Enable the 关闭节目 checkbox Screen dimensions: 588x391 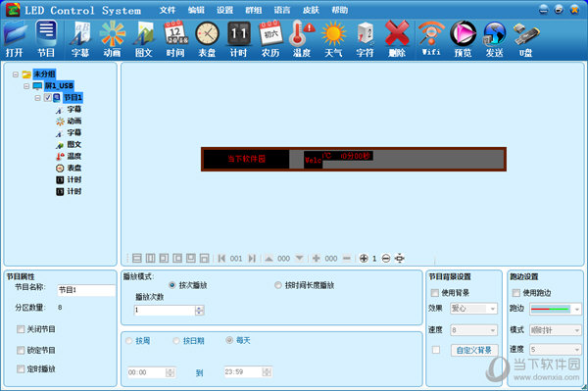[x=21, y=329]
